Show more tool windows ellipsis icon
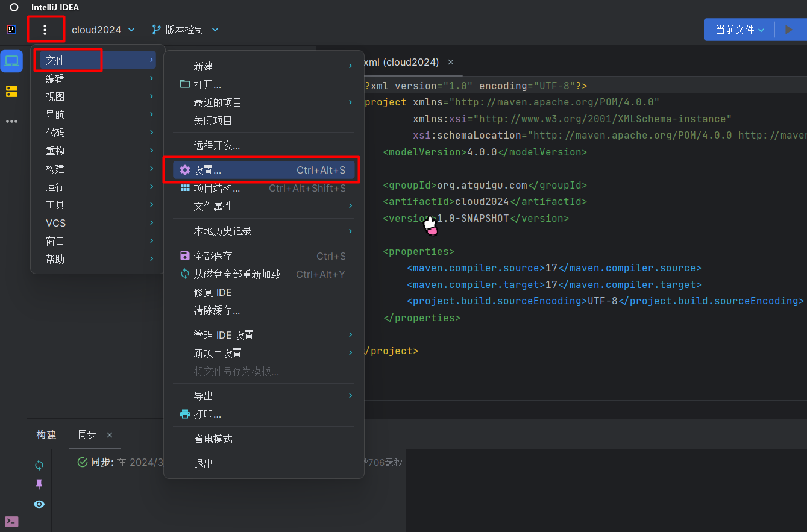Screen dimensions: 807x532 click(11, 121)
